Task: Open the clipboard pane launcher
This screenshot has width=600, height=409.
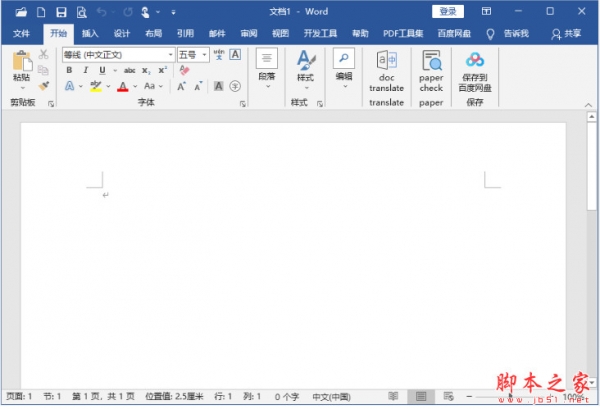Action: (51, 104)
